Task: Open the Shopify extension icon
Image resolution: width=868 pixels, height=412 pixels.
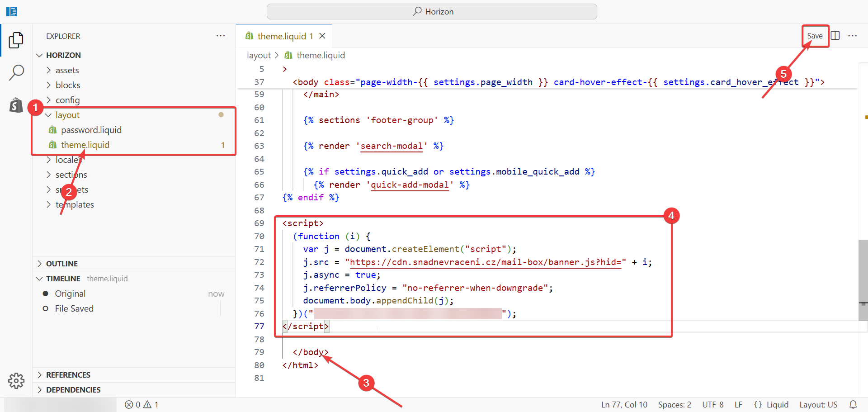Action: click(x=16, y=105)
